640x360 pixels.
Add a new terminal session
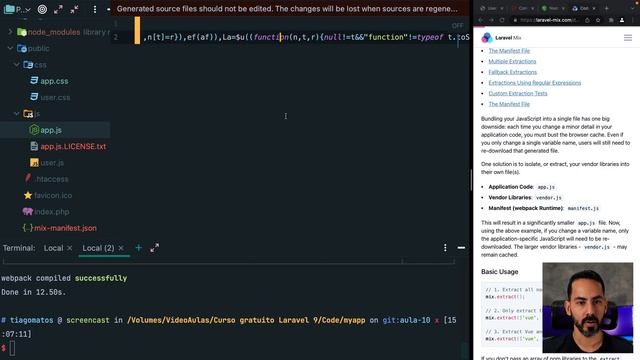coord(138,248)
